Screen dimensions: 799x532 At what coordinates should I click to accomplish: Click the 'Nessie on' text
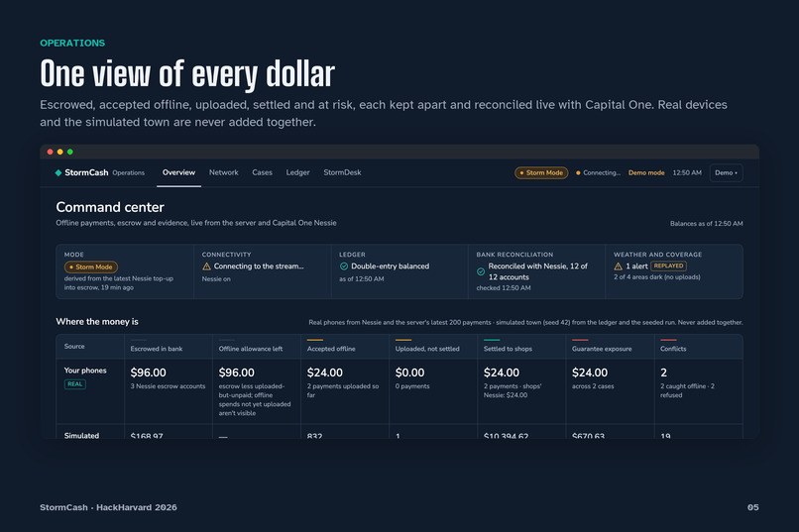point(216,279)
